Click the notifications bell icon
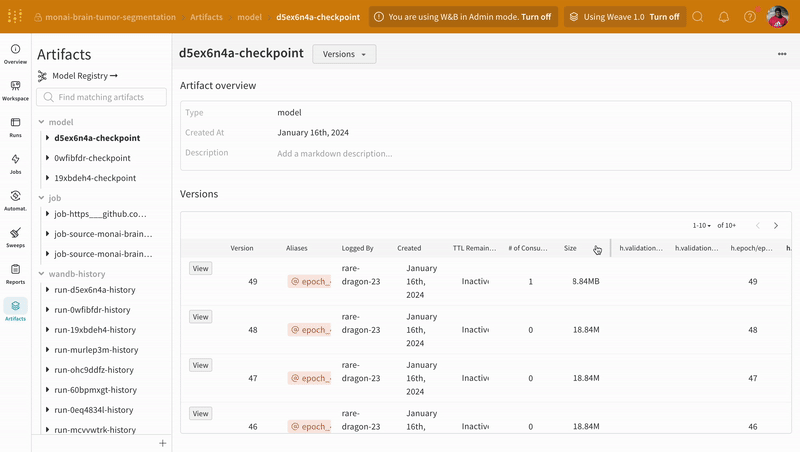This screenshot has height=452, width=800. coord(724,17)
